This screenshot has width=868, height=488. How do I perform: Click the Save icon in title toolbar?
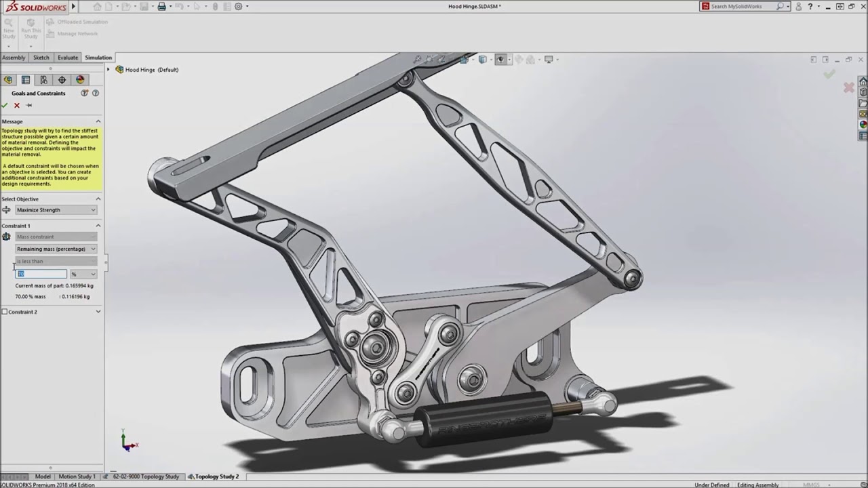(144, 7)
